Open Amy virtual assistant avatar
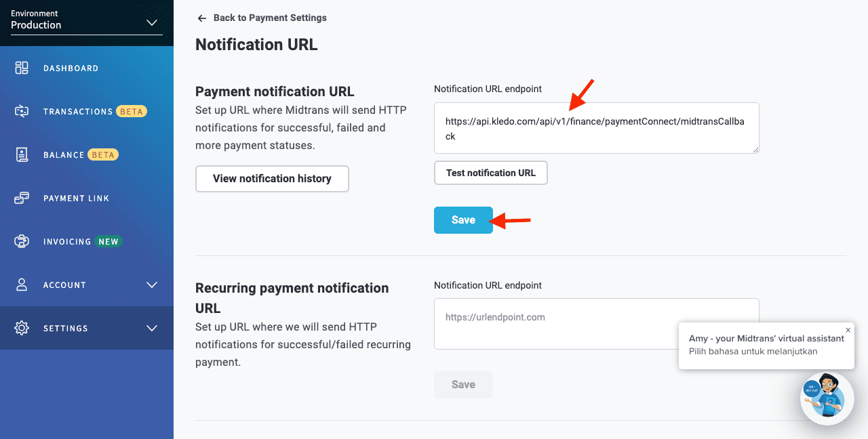 tap(827, 399)
